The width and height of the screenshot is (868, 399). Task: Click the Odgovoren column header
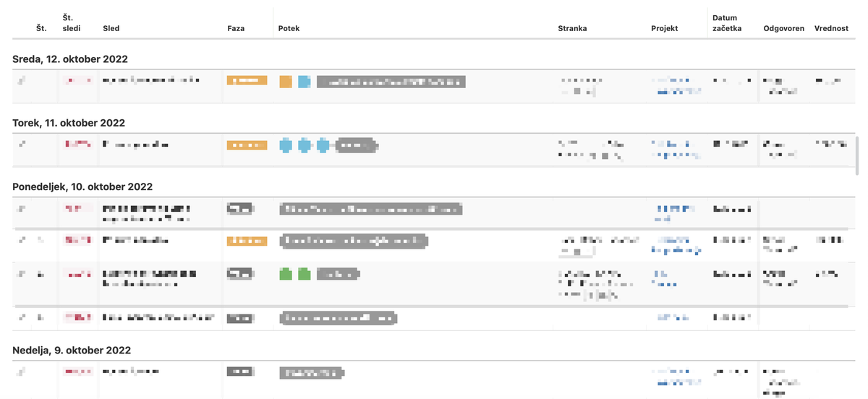783,29
